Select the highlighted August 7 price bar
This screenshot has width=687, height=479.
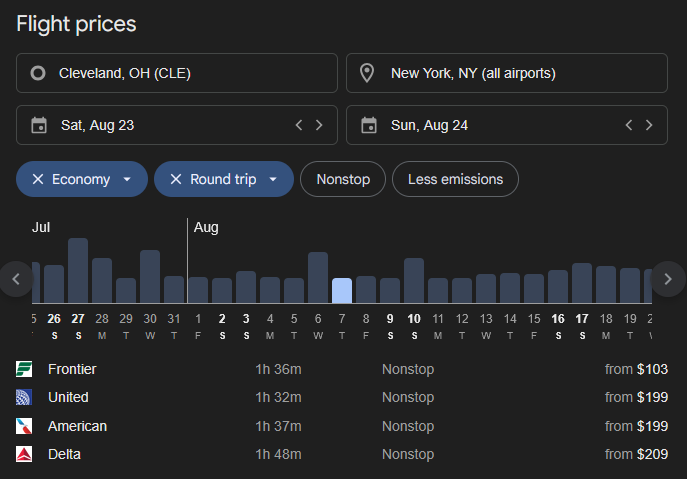342,290
